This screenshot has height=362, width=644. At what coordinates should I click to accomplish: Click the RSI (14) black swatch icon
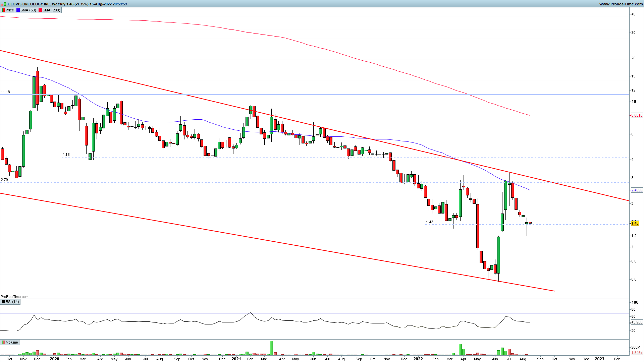point(3,302)
